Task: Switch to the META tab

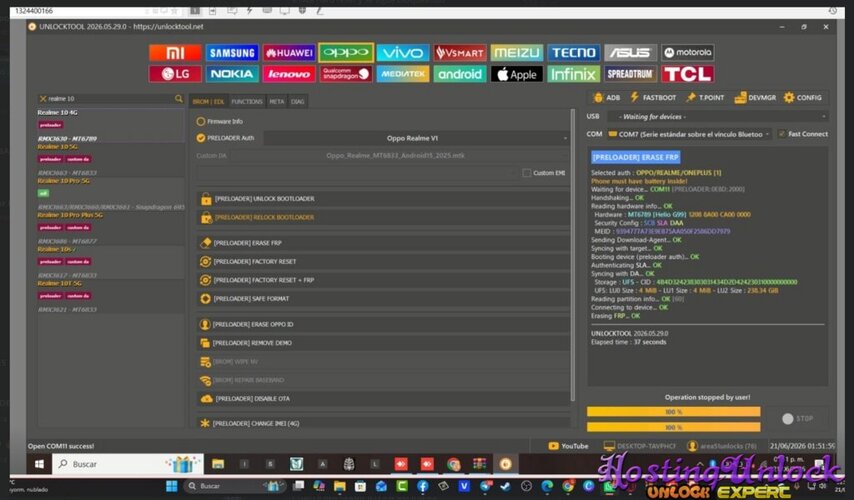Action: pos(277,101)
